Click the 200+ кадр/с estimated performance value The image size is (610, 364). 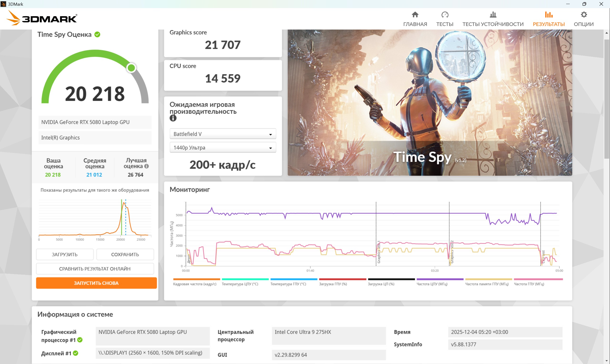pyautogui.click(x=223, y=165)
